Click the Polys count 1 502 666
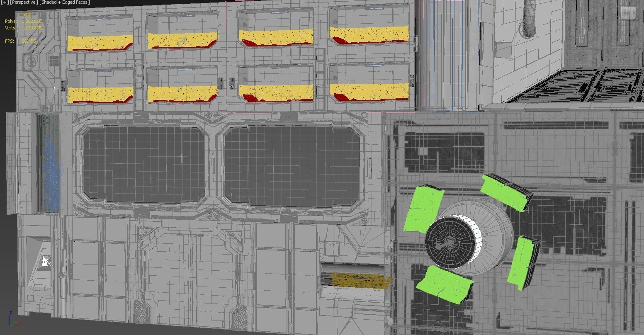The width and height of the screenshot is (644, 335). tap(32, 21)
